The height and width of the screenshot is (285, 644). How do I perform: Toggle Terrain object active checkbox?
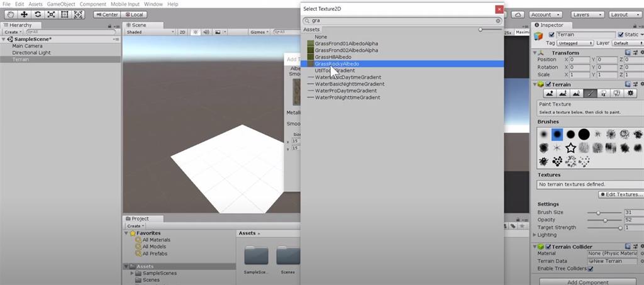pyautogui.click(x=552, y=35)
